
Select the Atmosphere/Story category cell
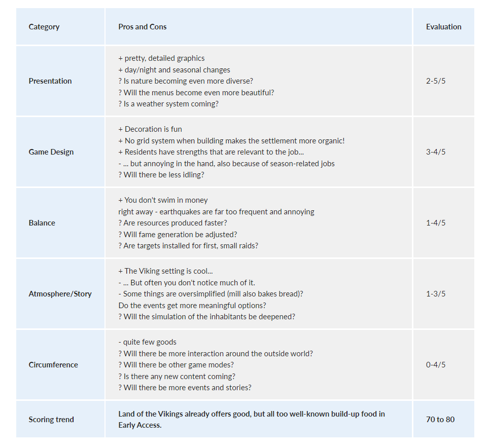point(60,294)
